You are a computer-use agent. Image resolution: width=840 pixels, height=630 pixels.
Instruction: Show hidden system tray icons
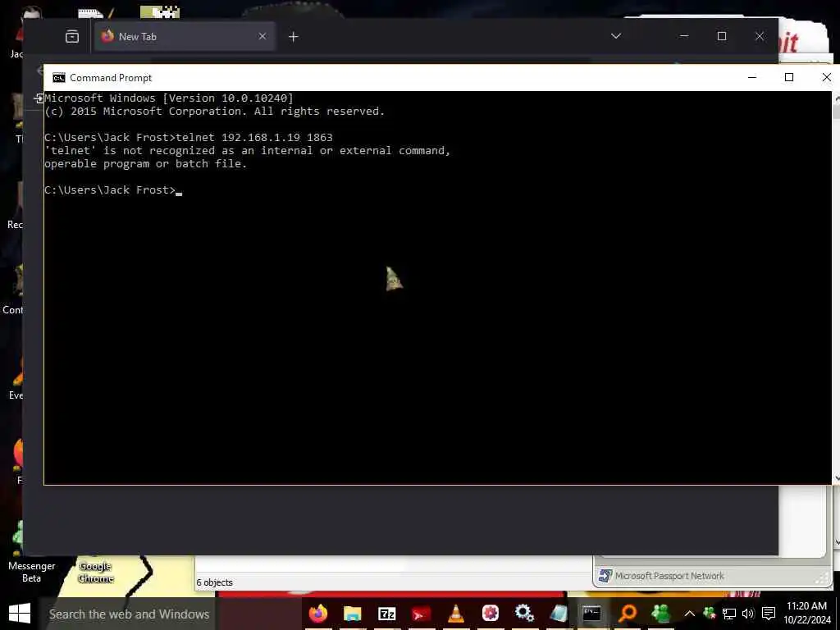point(689,614)
